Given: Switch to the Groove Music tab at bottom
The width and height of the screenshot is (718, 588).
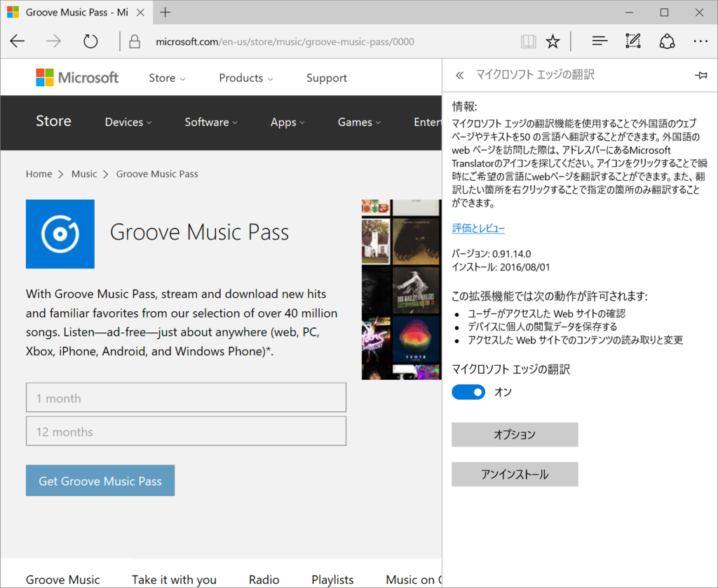Looking at the screenshot, I should 62,580.
